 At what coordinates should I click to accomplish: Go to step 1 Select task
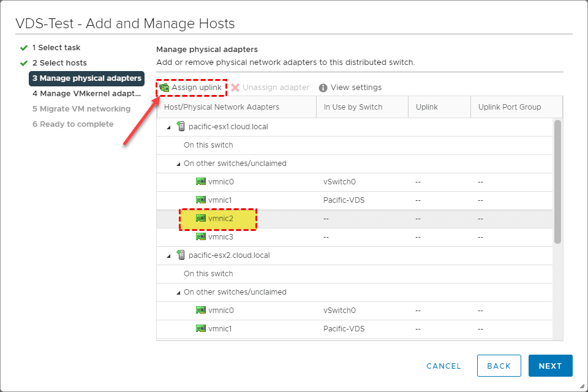click(56, 48)
